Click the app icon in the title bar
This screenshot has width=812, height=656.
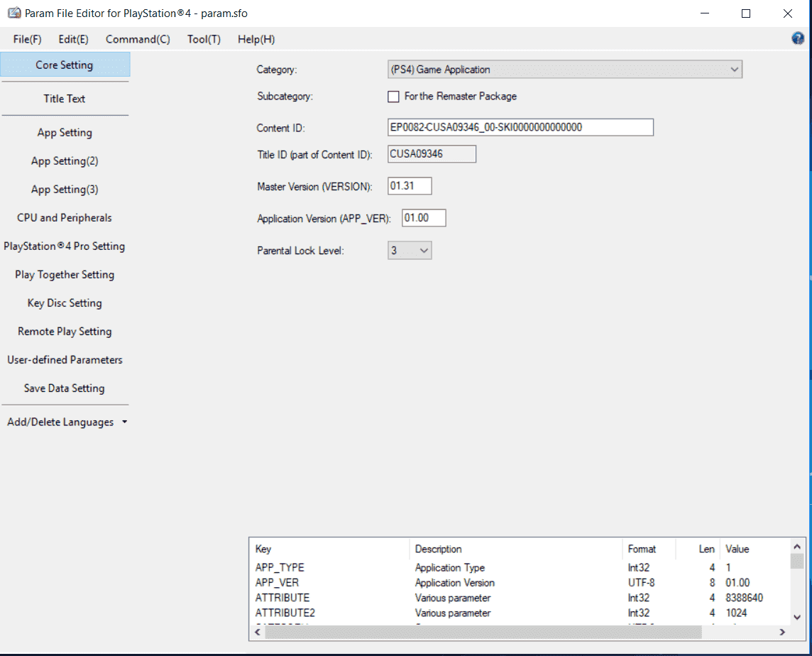click(14, 13)
